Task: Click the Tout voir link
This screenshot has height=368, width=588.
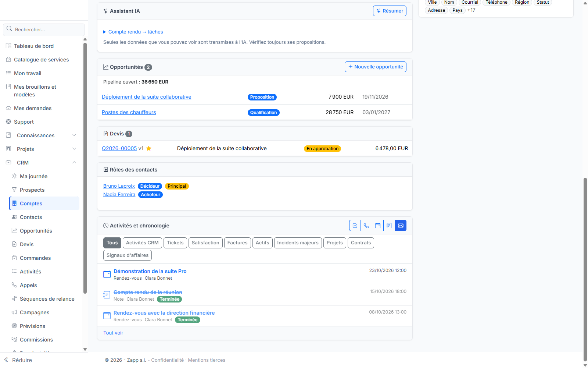Action: pos(113,333)
